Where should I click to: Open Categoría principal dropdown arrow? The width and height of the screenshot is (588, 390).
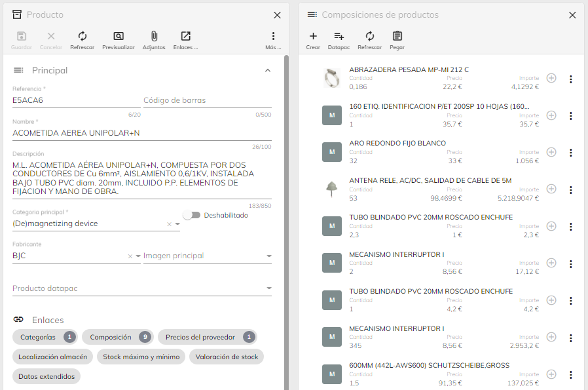coord(177,224)
